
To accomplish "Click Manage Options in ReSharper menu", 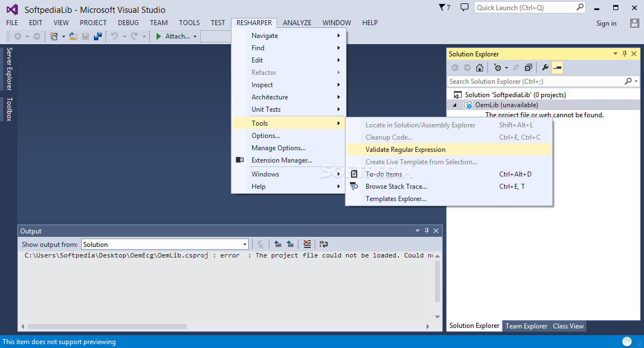I will 288,148.
